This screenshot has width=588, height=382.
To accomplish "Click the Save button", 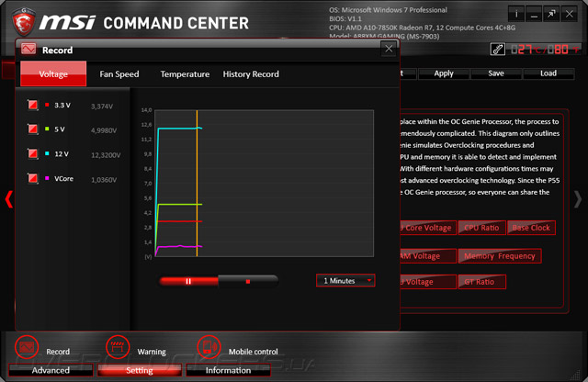I will 496,73.
